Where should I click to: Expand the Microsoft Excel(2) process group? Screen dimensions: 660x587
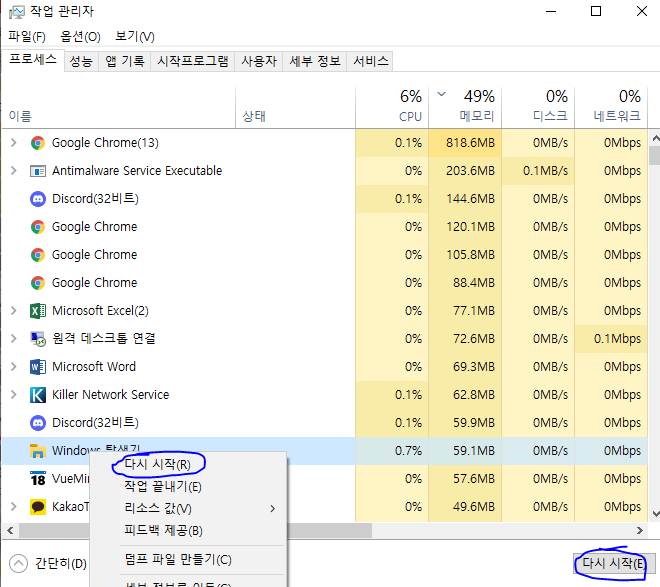click(x=13, y=311)
